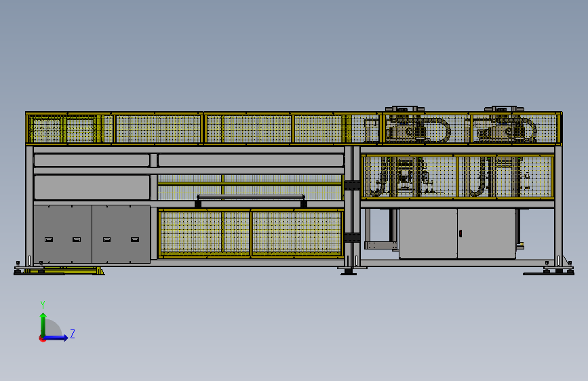This screenshot has height=381, width=588.
Task: Select the long black roller bar in the machine
Action: point(250,197)
